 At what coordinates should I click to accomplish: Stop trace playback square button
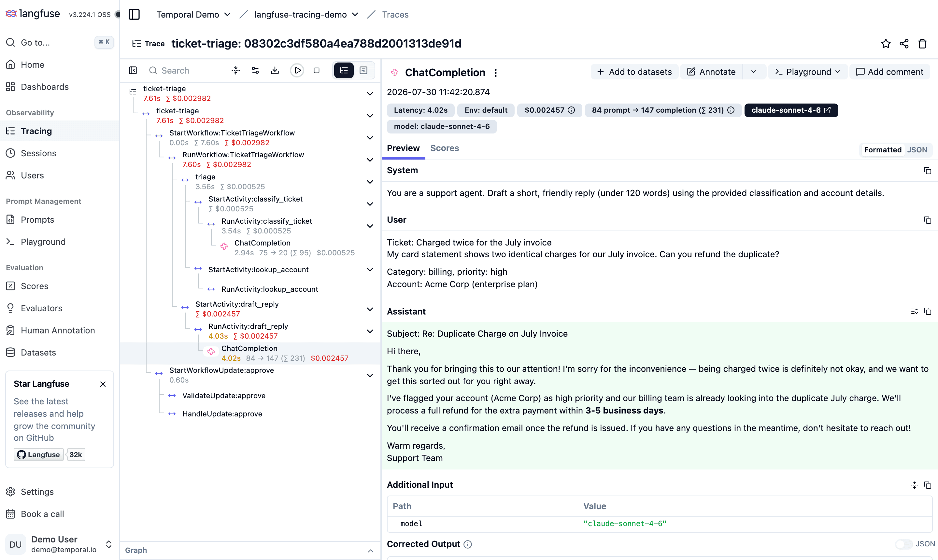point(317,71)
